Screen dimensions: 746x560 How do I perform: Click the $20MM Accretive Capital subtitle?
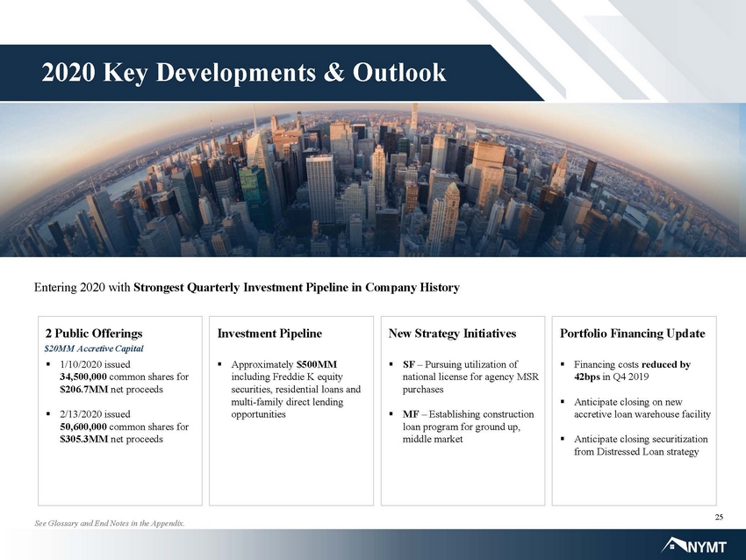94,348
